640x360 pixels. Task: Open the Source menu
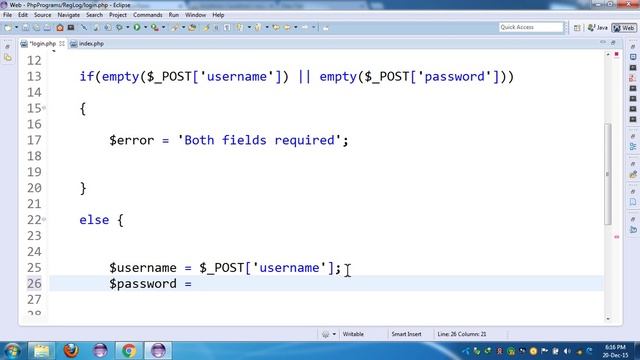tap(42, 15)
